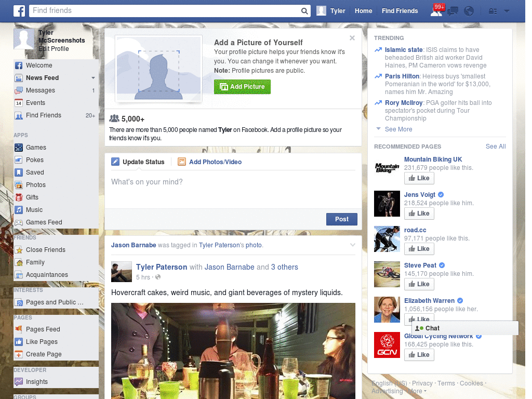Open Pages and Public feed icon
This screenshot has height=399, width=532.
click(x=19, y=302)
